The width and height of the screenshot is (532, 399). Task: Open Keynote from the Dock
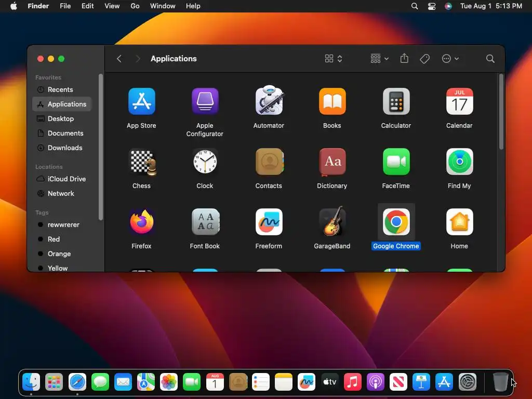tap(421, 382)
